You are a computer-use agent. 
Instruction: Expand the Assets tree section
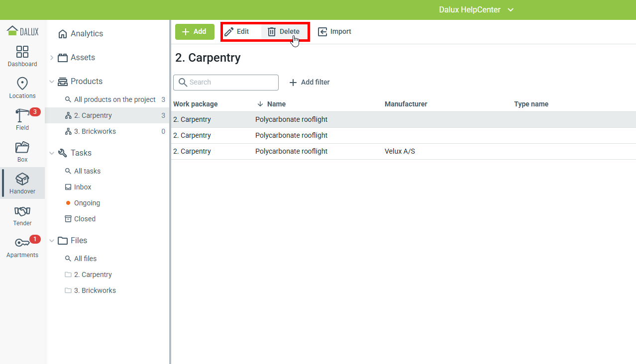tap(52, 58)
